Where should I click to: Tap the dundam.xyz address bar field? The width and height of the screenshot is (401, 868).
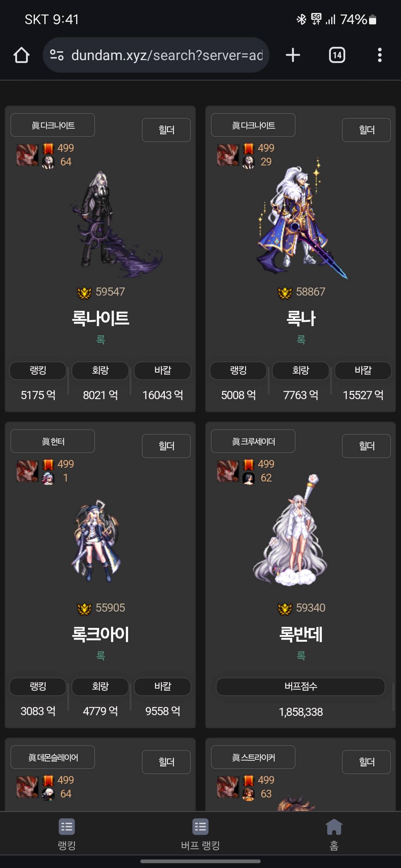[156, 55]
